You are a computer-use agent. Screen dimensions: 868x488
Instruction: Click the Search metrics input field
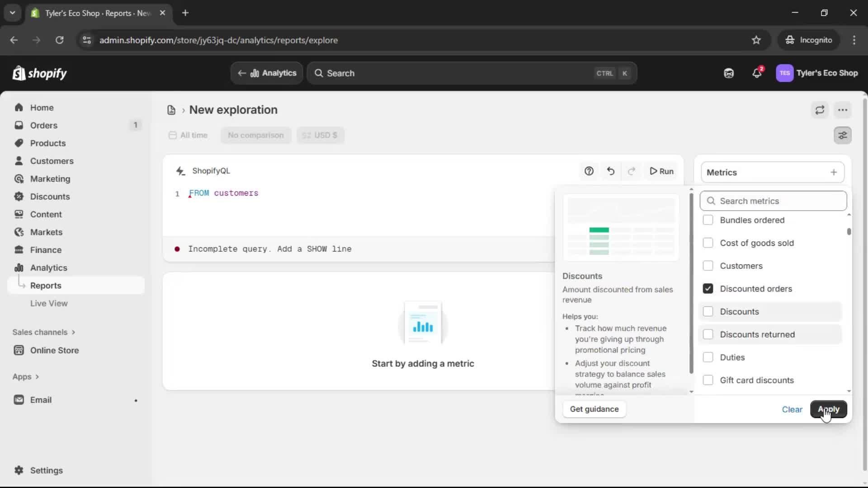pos(773,201)
